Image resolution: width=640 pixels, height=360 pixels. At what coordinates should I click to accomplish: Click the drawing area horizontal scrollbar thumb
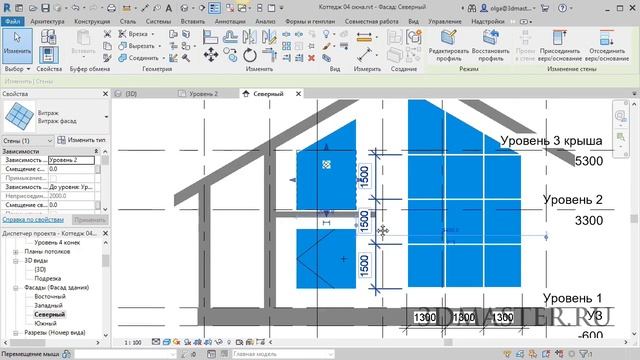(448, 342)
